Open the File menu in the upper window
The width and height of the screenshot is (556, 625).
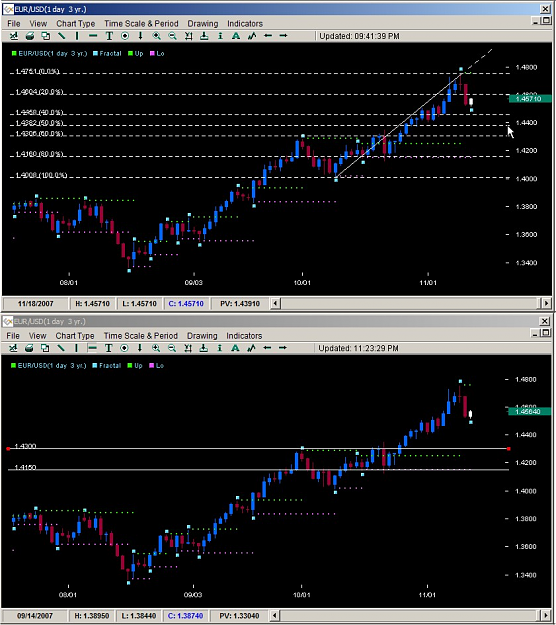click(x=14, y=24)
